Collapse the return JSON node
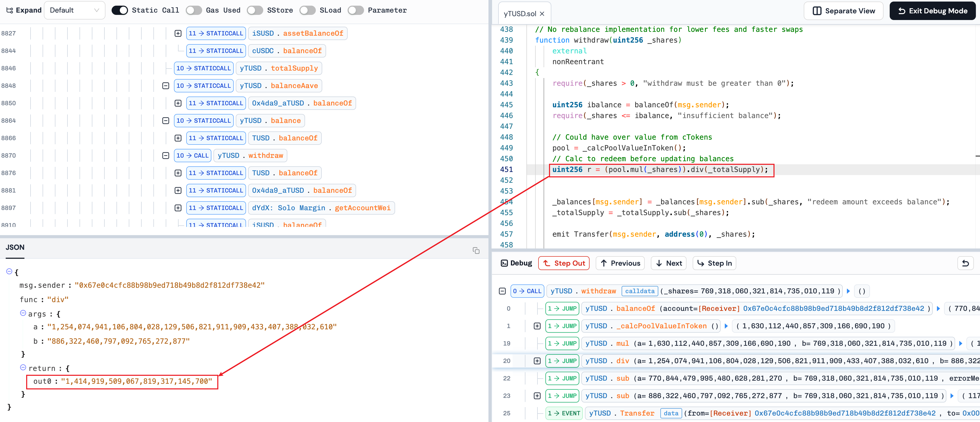The image size is (980, 422). [23, 368]
